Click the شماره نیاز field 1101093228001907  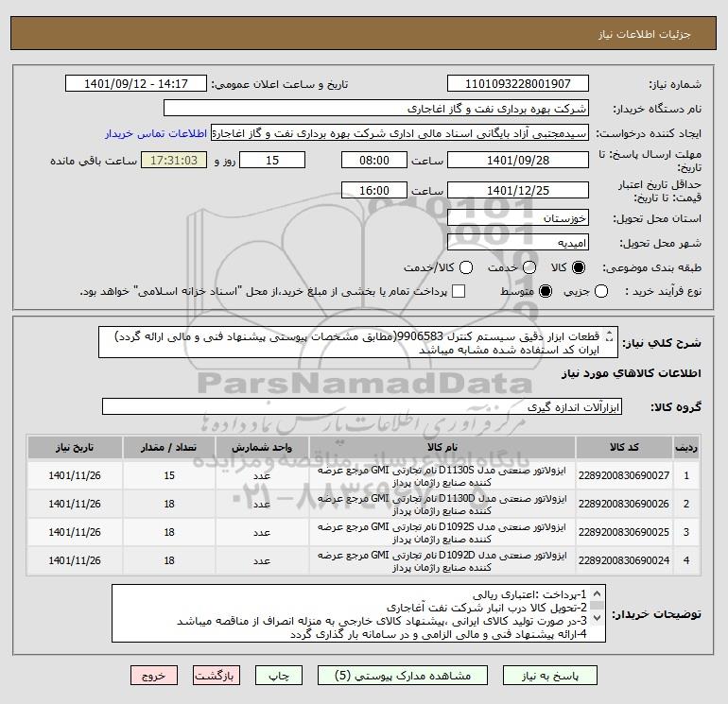click(518, 84)
